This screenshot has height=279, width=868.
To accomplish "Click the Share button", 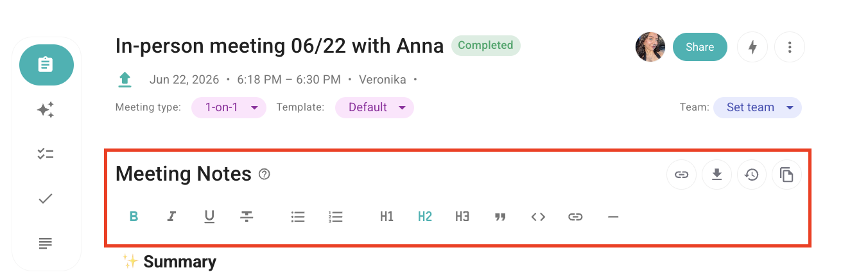I will 700,47.
